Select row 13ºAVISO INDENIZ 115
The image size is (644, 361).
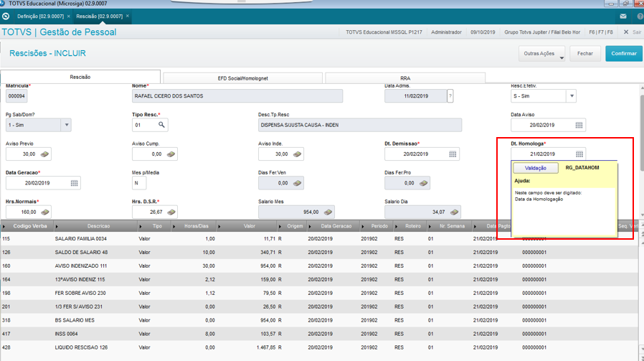click(320, 279)
